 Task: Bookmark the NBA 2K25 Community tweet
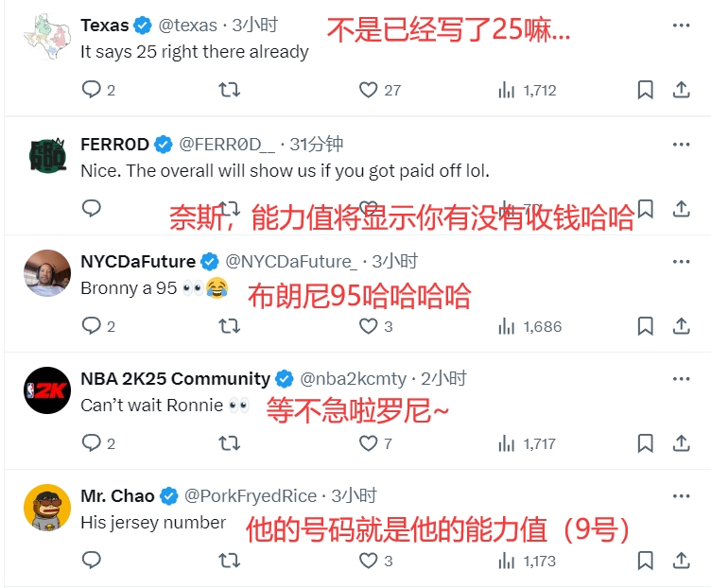(x=645, y=443)
